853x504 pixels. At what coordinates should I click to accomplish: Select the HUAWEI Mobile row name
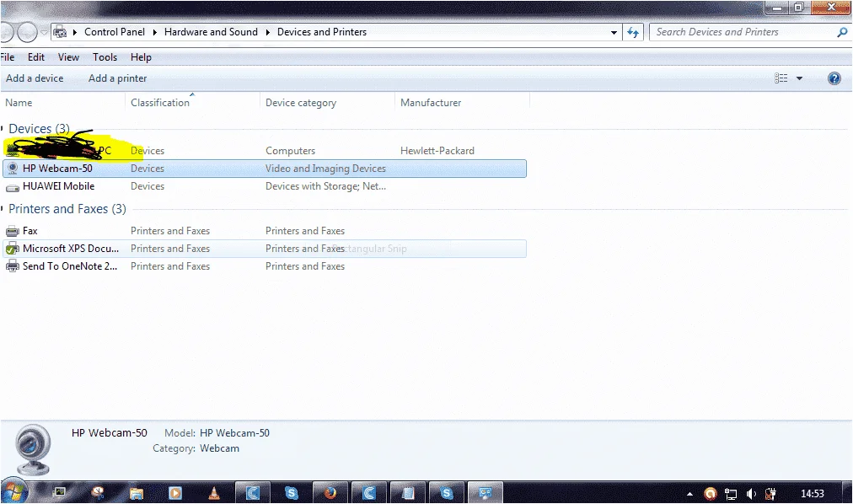click(59, 186)
